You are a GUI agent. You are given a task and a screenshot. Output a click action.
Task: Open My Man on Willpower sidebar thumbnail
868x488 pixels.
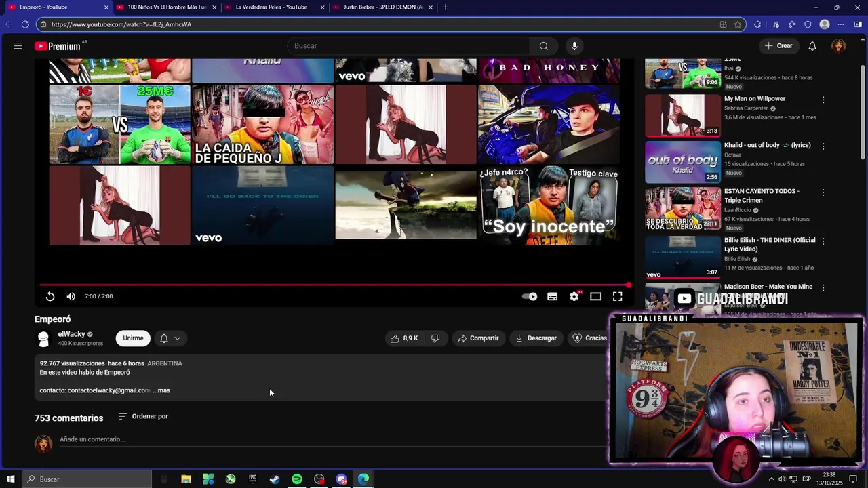coord(683,115)
